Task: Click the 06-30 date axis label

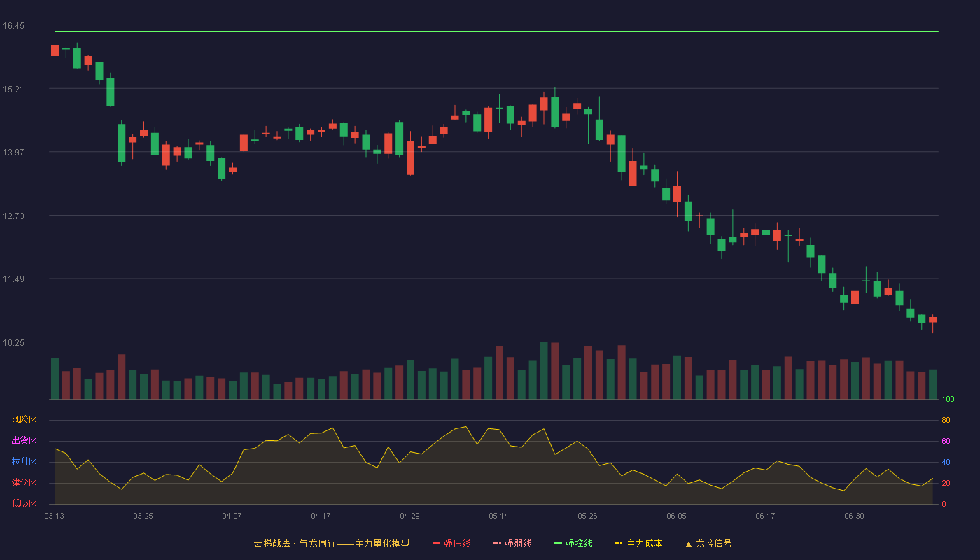Action: click(x=854, y=516)
